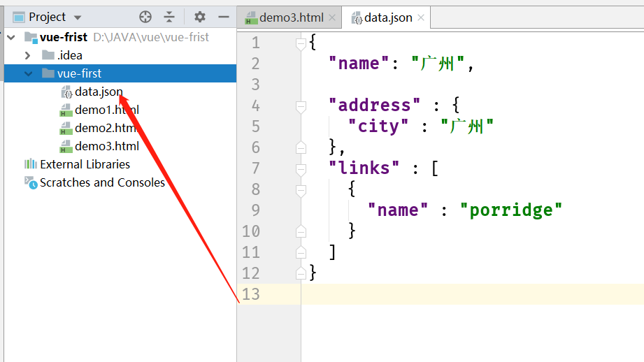
Task: Hide the Project panel with minus icon
Action: click(x=224, y=17)
